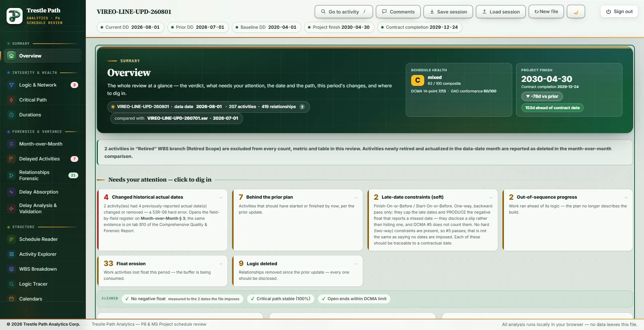Click the Go to activity search field
Screen dimensions: 644x330
[x=344, y=12]
